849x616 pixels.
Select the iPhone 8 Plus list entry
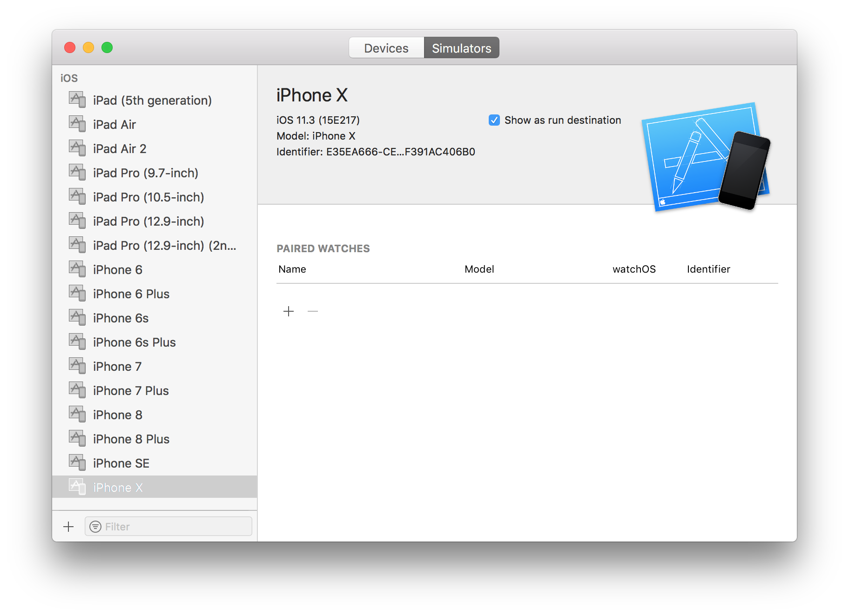(130, 438)
